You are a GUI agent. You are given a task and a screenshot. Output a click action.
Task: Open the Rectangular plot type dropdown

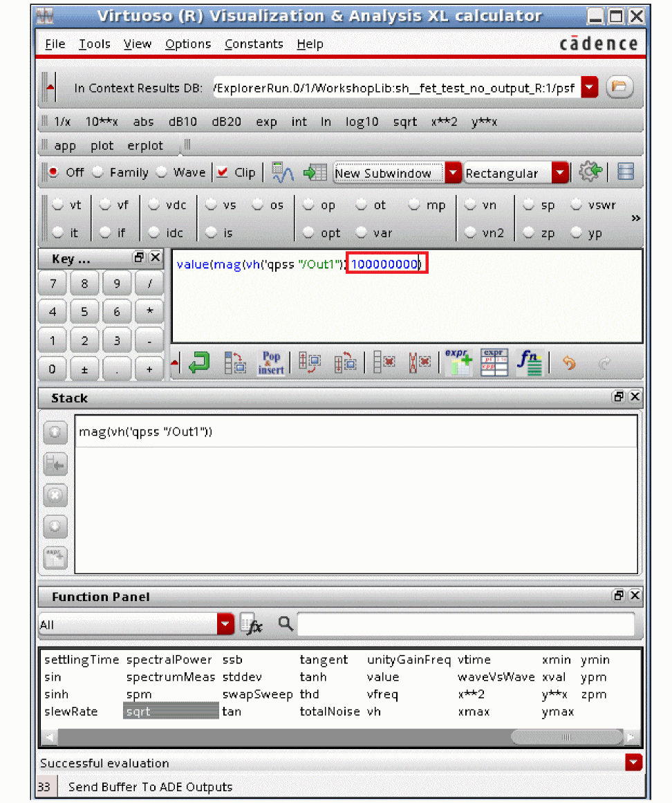[560, 173]
